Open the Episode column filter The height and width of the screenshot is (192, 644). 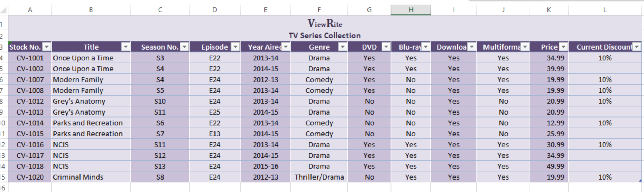[235, 47]
